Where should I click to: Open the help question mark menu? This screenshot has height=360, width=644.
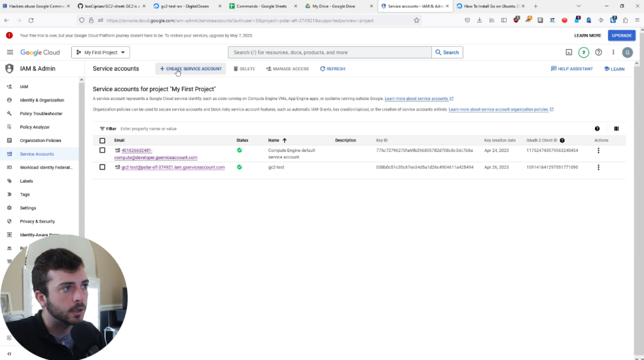tap(599, 52)
